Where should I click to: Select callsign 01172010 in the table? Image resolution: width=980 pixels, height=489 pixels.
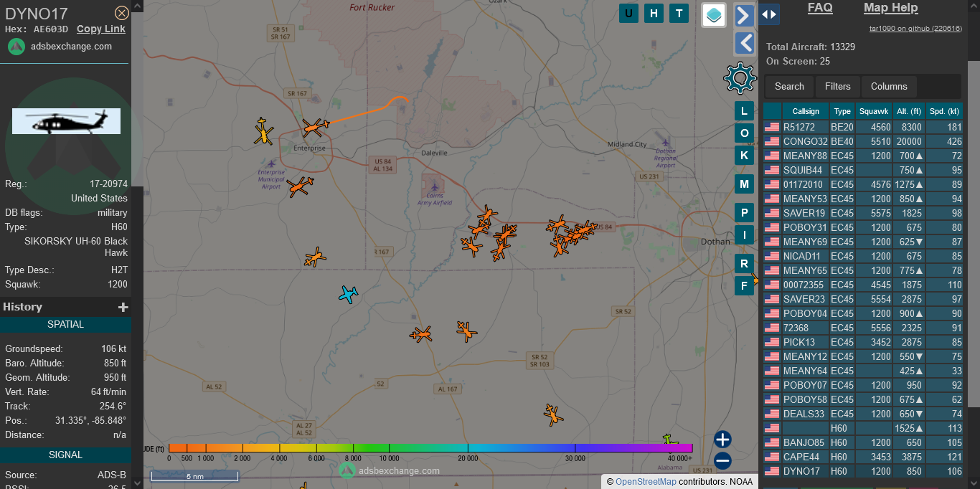coord(803,184)
